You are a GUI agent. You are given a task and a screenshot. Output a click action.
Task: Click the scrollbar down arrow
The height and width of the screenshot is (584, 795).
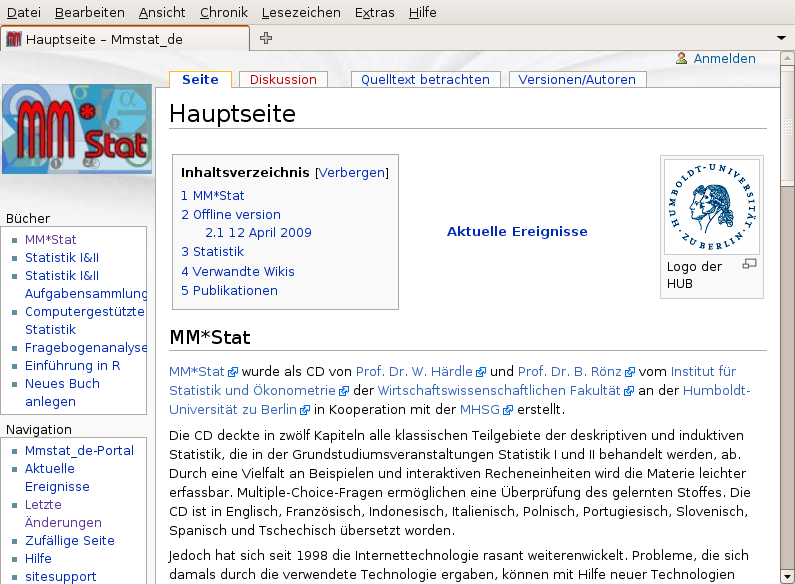(787, 576)
